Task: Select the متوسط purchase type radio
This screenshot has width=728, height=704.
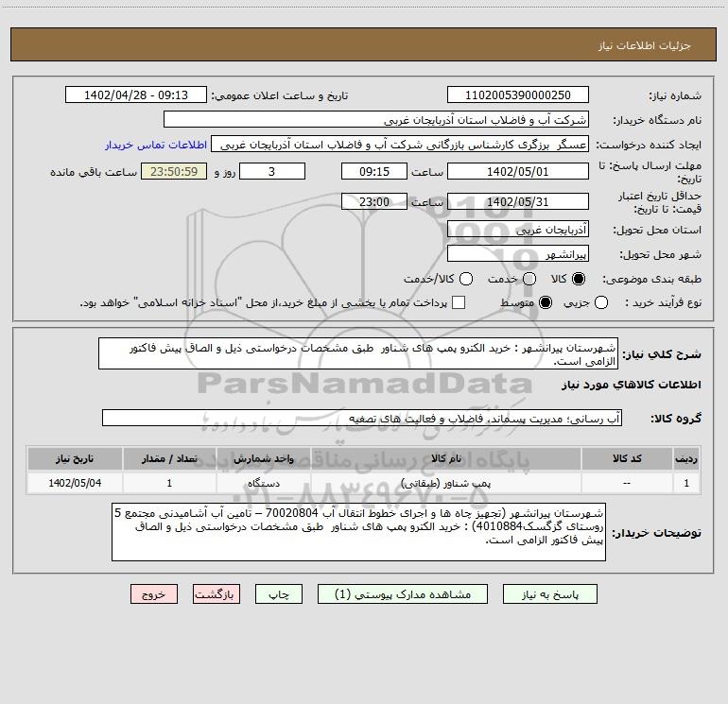Action: coord(546,302)
